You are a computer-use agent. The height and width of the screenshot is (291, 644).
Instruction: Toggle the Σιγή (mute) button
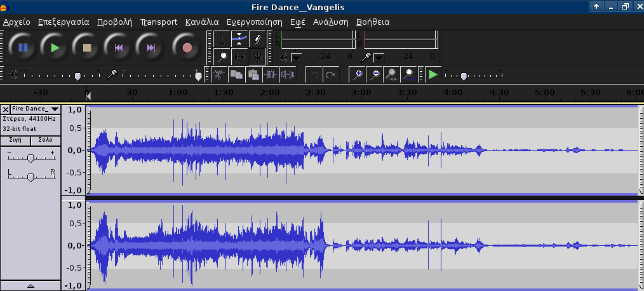coord(15,140)
